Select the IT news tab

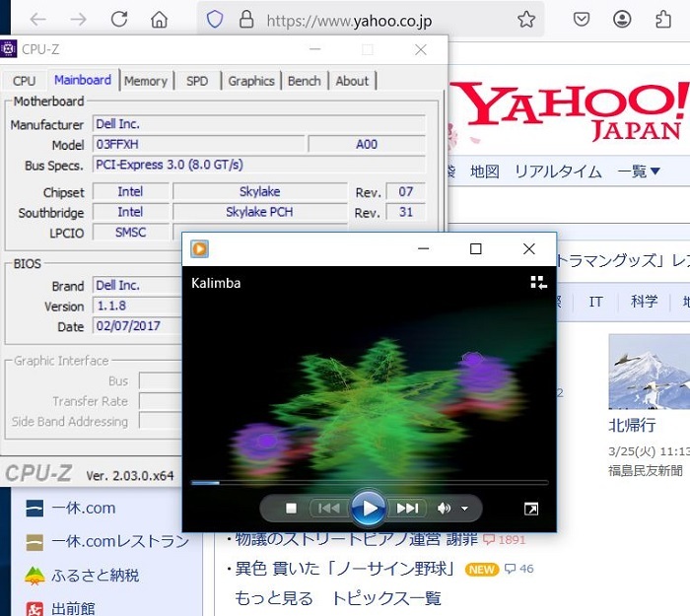coord(595,302)
